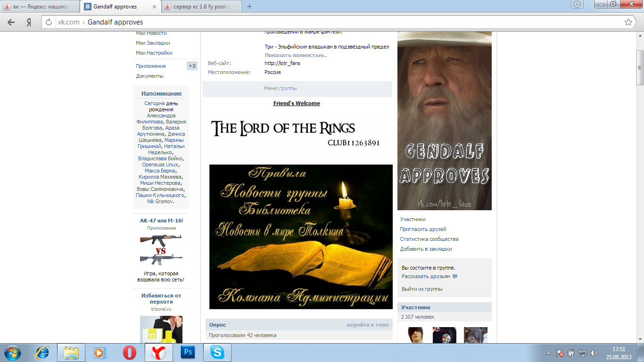Open Friend's Welcome link
This screenshot has height=362, width=644.
click(x=297, y=103)
